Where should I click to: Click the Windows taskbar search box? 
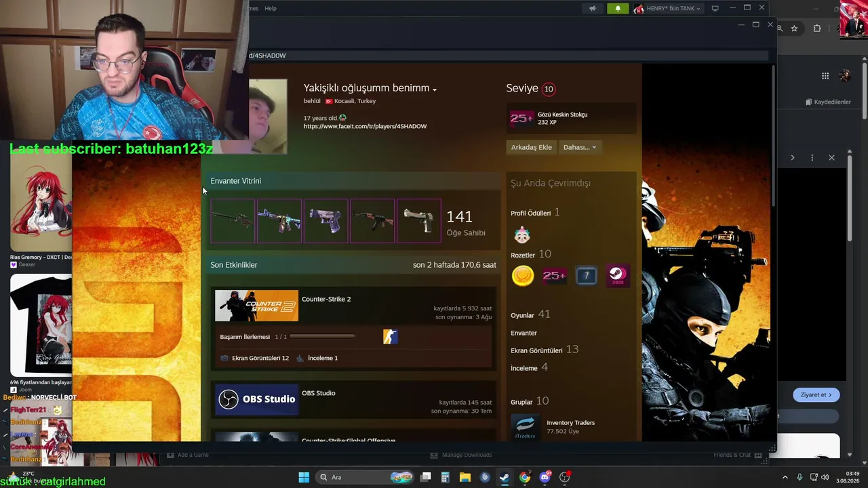tap(366, 477)
